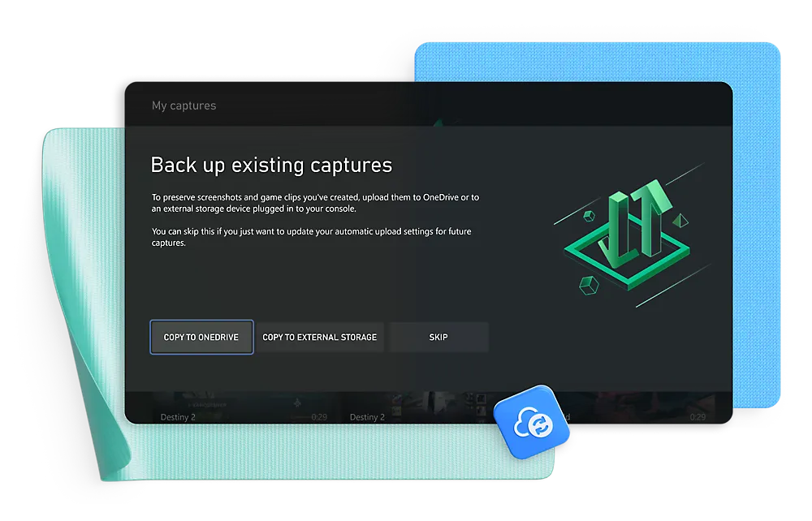This screenshot has height=521, width=812.
Task: Click the Copy to OneDrive button
Action: pos(201,337)
